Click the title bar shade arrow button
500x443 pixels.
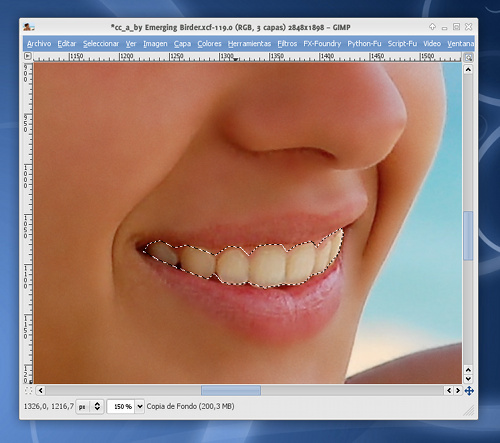(x=432, y=27)
